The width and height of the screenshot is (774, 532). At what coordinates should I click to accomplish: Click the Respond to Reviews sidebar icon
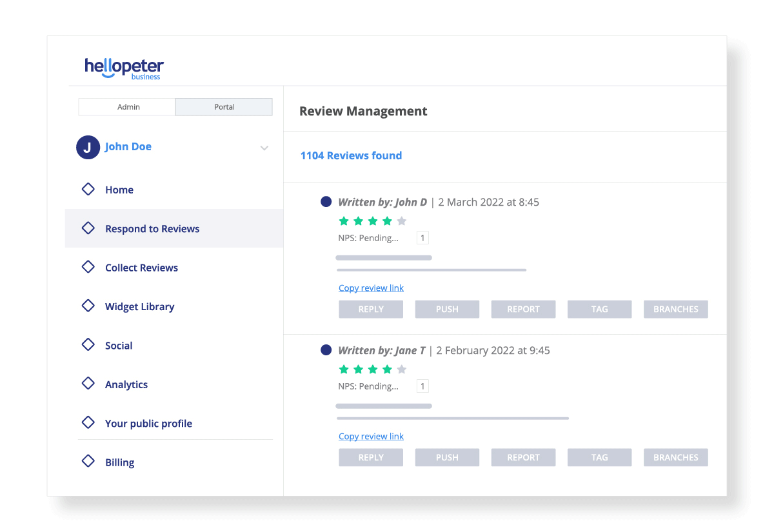click(x=88, y=228)
